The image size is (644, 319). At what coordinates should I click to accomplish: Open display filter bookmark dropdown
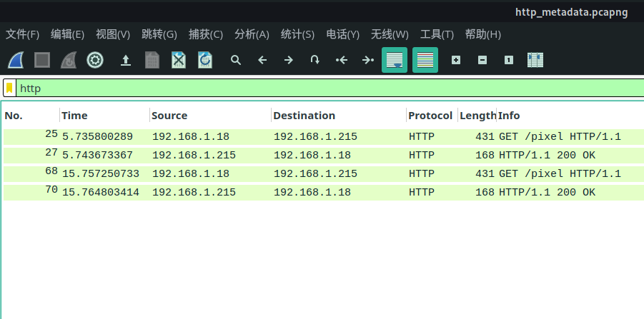click(9, 88)
